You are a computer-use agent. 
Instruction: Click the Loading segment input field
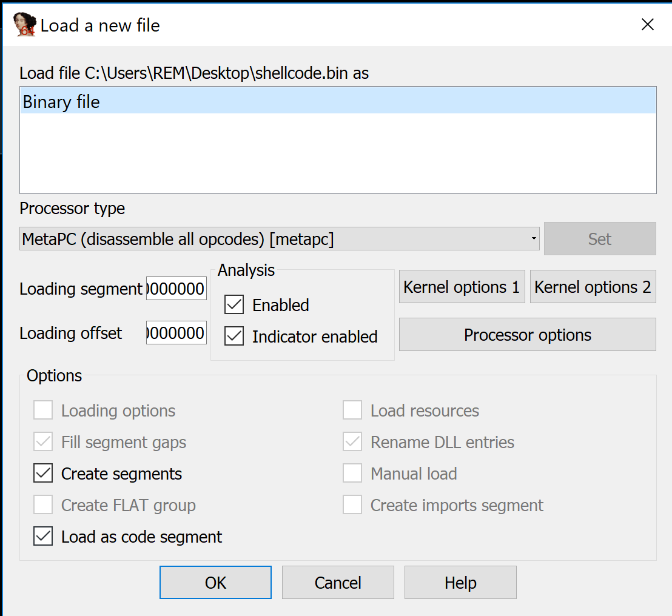[176, 289]
